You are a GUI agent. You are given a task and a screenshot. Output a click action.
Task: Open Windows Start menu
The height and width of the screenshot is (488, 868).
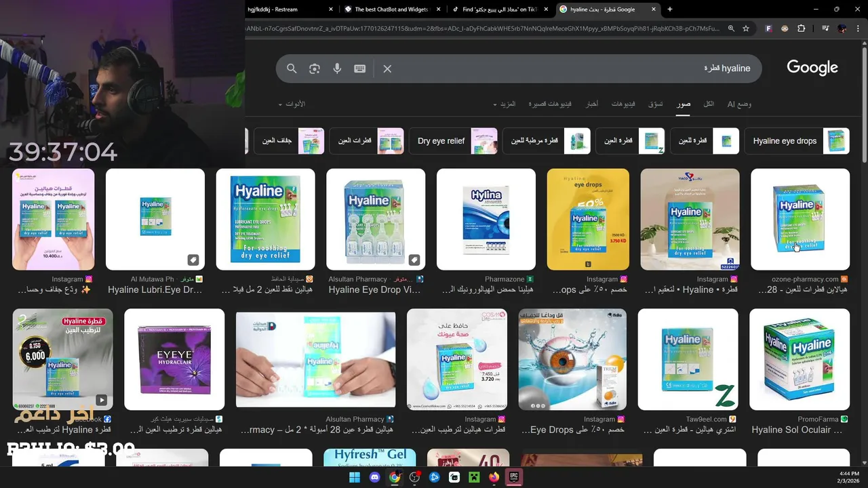(x=355, y=477)
